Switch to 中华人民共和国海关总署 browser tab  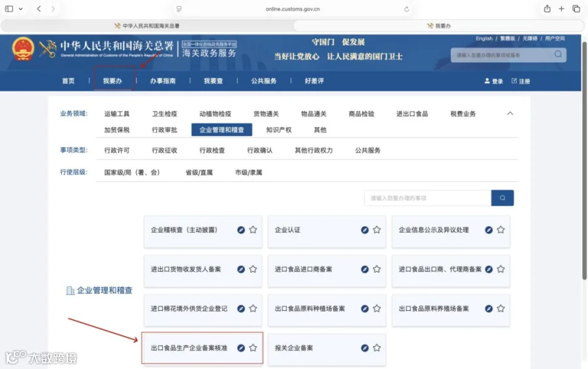pos(147,26)
